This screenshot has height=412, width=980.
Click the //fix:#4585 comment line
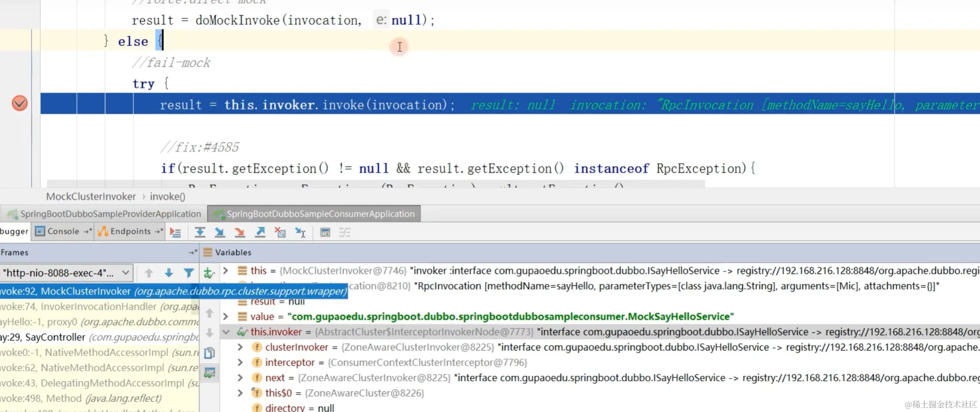(200, 147)
